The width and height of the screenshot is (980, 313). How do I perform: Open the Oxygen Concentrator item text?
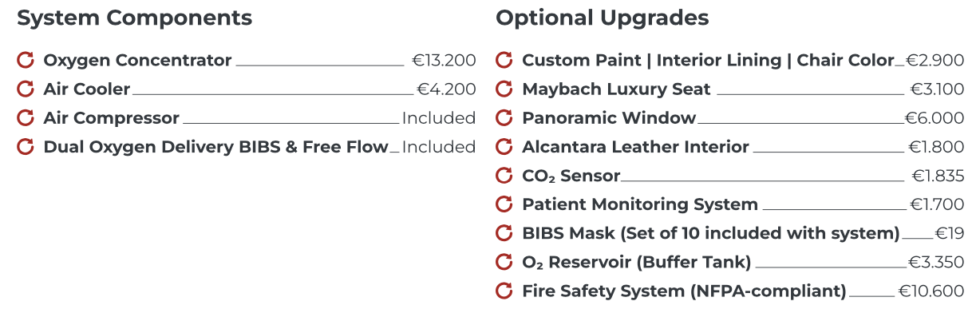(137, 60)
